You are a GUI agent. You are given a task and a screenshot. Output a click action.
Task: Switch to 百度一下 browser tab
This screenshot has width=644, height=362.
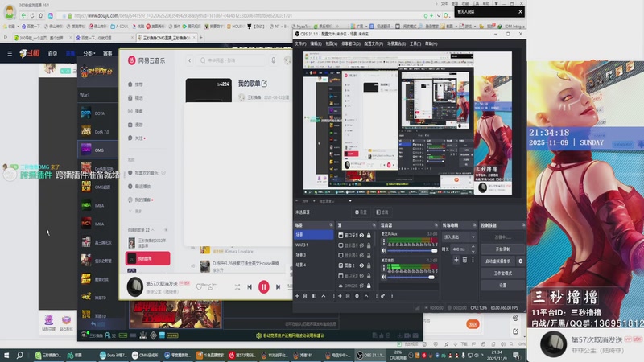click(104, 38)
